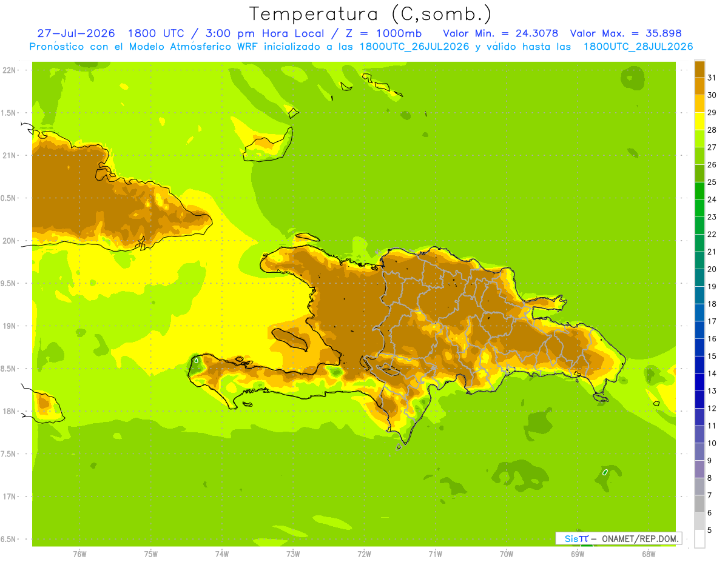
Task: Click the '22N' latitude label
Action: click(10, 70)
